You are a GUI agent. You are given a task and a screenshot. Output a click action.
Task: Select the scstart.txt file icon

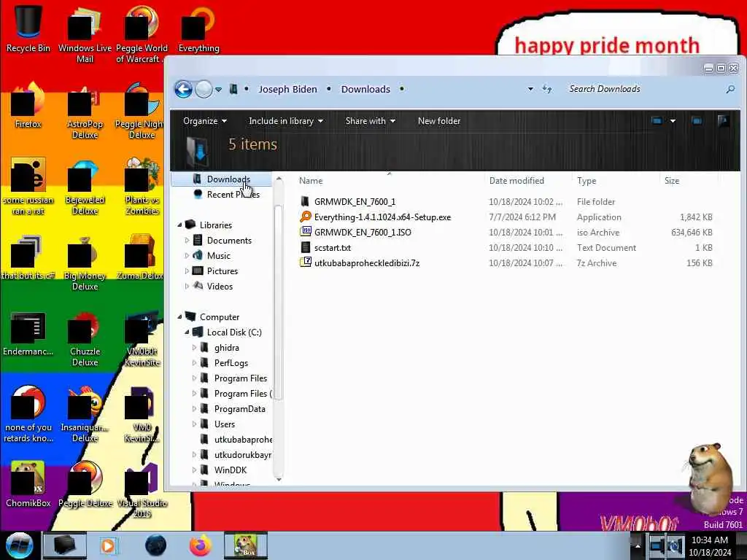pos(306,248)
